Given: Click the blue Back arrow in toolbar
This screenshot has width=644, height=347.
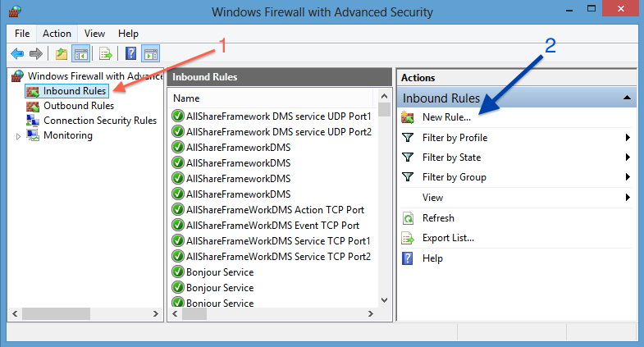Looking at the screenshot, I should [17, 54].
